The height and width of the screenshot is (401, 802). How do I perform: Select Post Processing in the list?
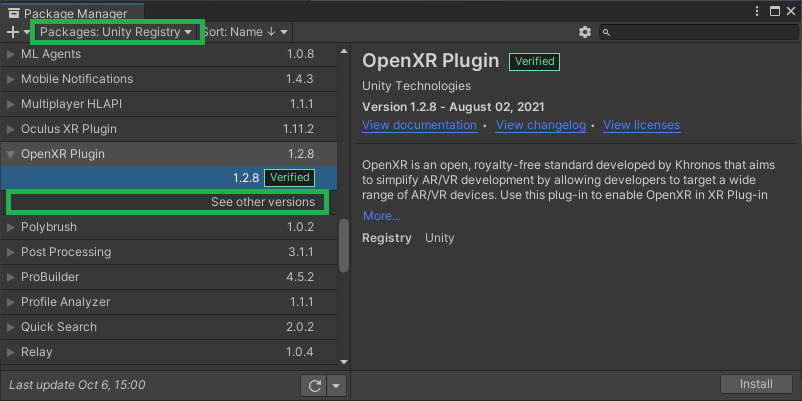[x=169, y=252]
